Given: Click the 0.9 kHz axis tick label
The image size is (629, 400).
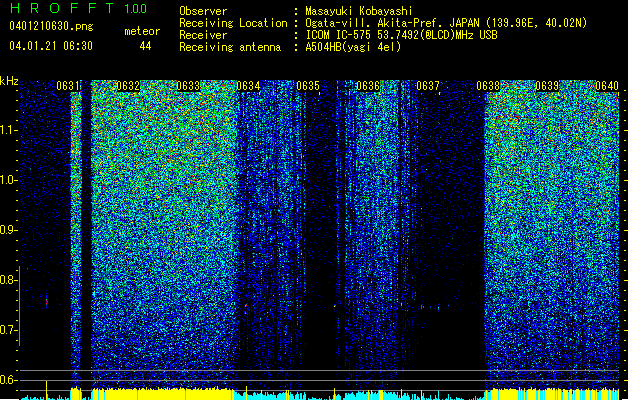Looking at the screenshot, I should coord(8,230).
